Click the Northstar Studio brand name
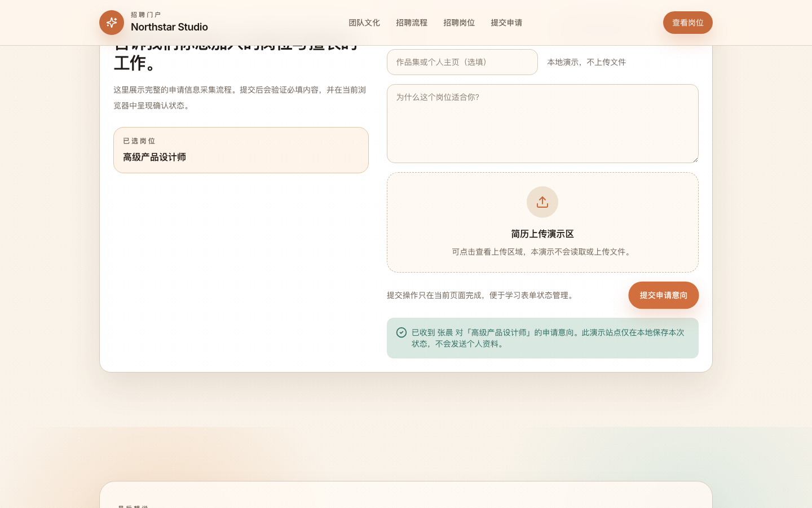Screen dimensions: 812x508 coord(169,27)
